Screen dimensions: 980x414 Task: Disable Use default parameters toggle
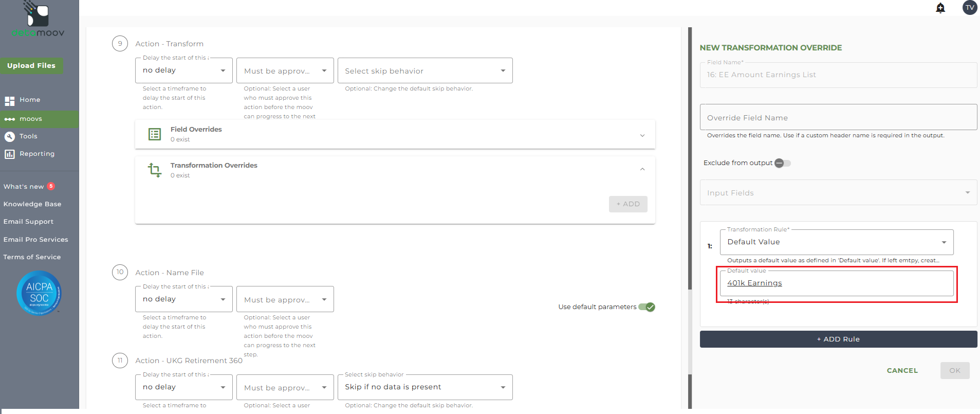coord(646,307)
